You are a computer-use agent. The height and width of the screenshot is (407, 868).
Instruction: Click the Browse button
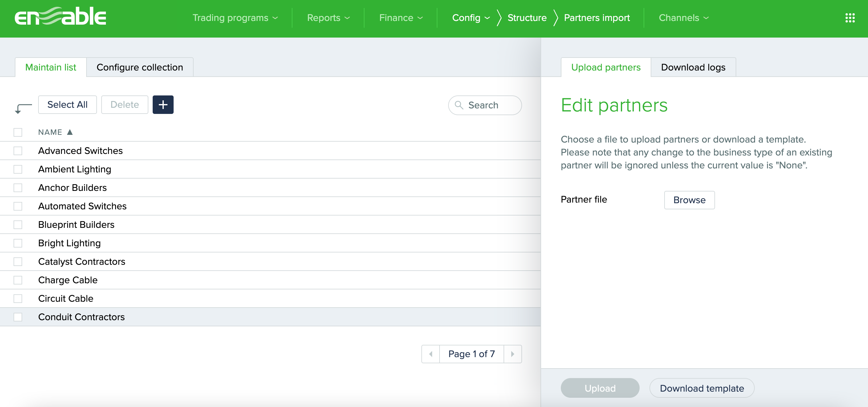tap(689, 200)
